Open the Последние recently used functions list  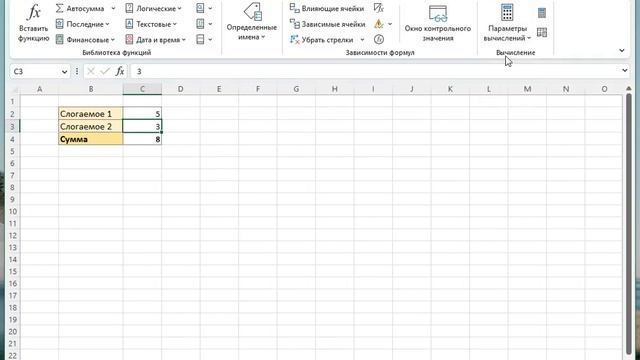[83, 24]
